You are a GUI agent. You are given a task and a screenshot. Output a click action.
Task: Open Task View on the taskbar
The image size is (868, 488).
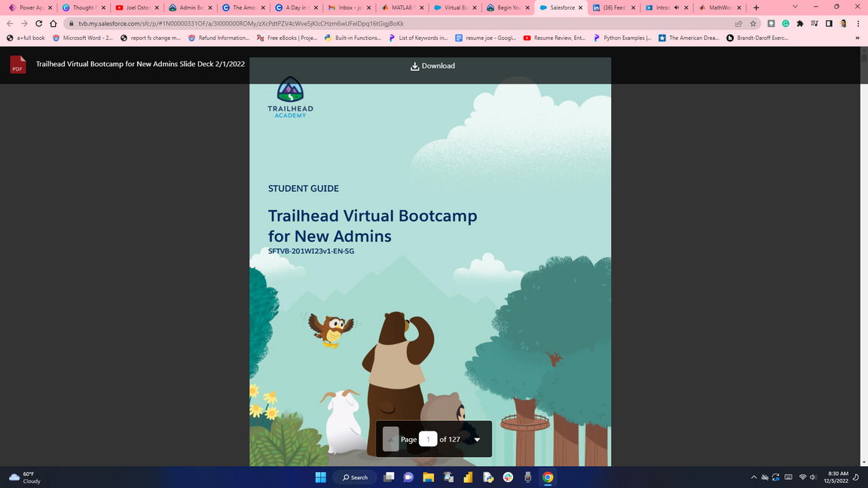389,477
